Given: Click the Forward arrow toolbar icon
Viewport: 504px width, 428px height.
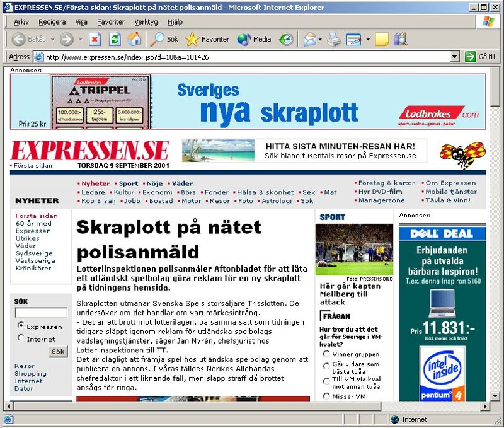Looking at the screenshot, I should pyautogui.click(x=67, y=40).
